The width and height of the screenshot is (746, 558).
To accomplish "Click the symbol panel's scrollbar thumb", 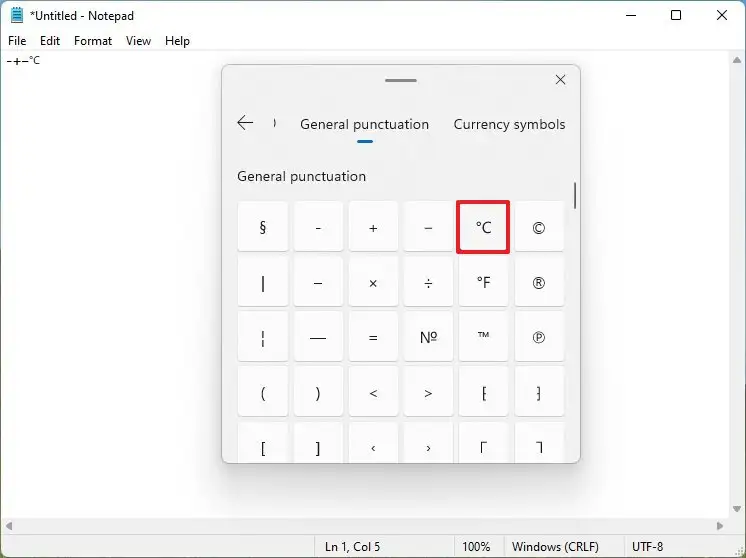I will click(x=575, y=196).
